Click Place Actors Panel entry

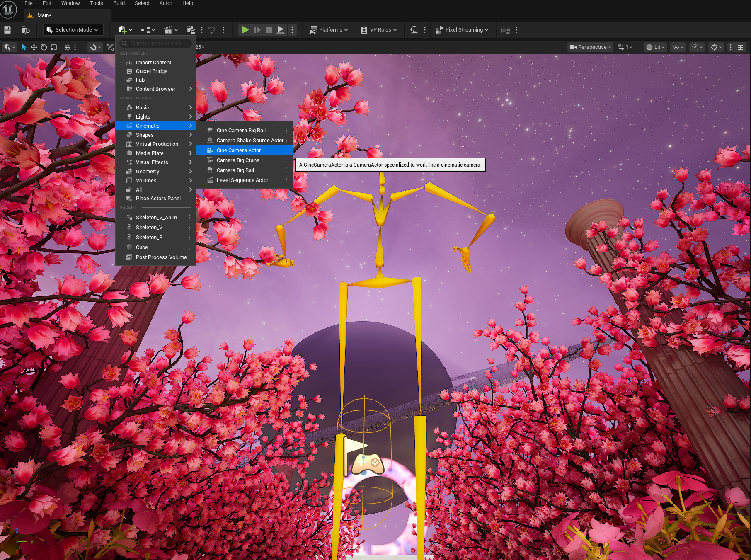tap(158, 199)
